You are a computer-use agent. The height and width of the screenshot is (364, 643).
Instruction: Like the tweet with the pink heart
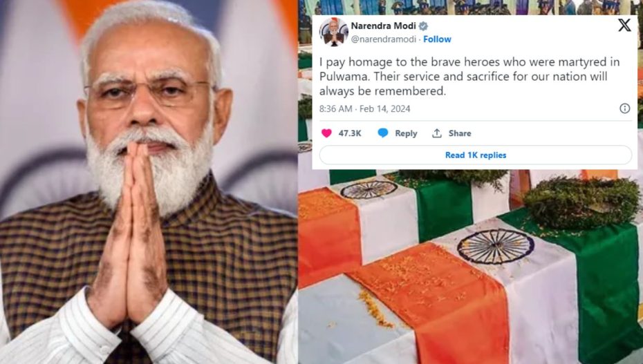[326, 133]
